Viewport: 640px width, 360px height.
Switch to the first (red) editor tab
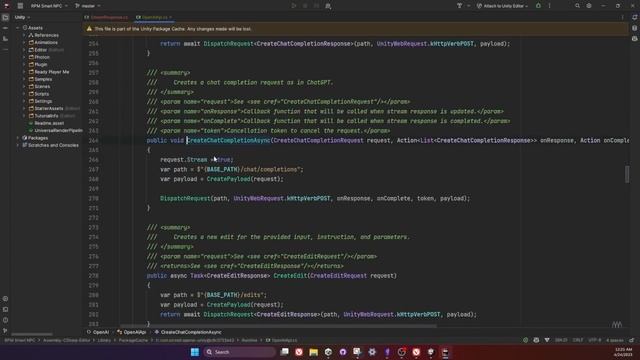[x=107, y=18]
